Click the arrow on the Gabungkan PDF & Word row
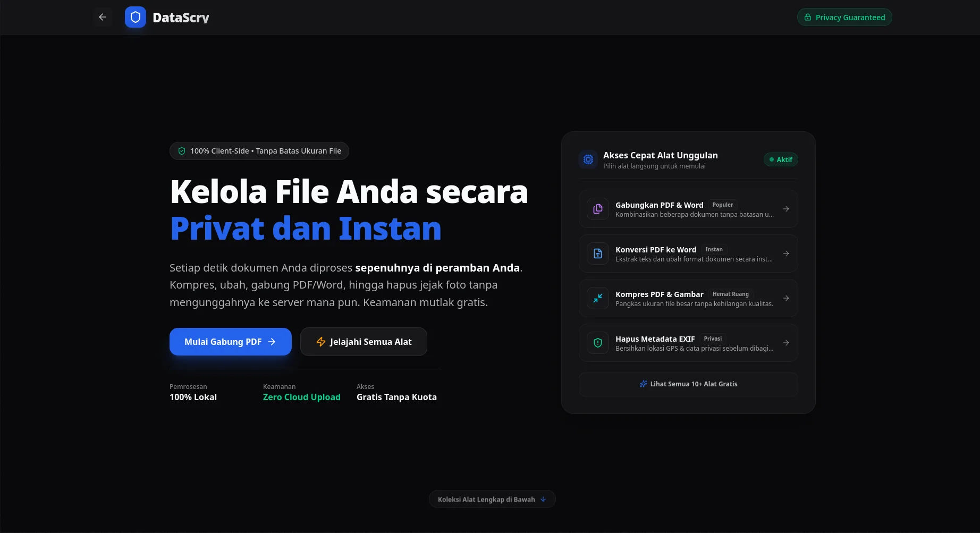This screenshot has height=533, width=980. click(786, 209)
